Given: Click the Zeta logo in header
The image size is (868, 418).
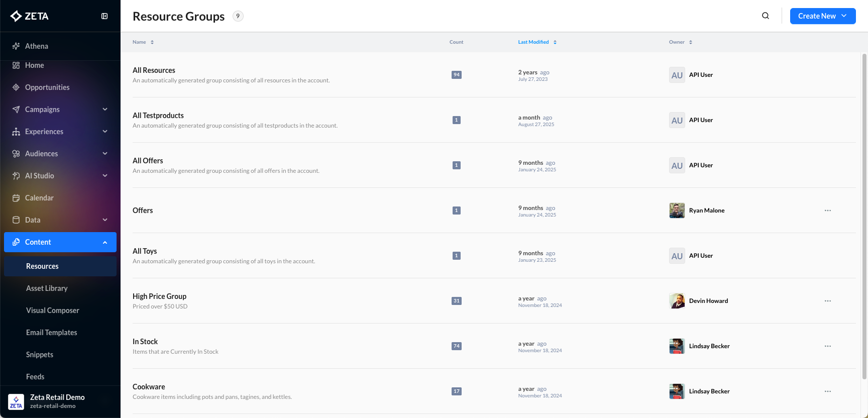Looking at the screenshot, I should 30,16.
